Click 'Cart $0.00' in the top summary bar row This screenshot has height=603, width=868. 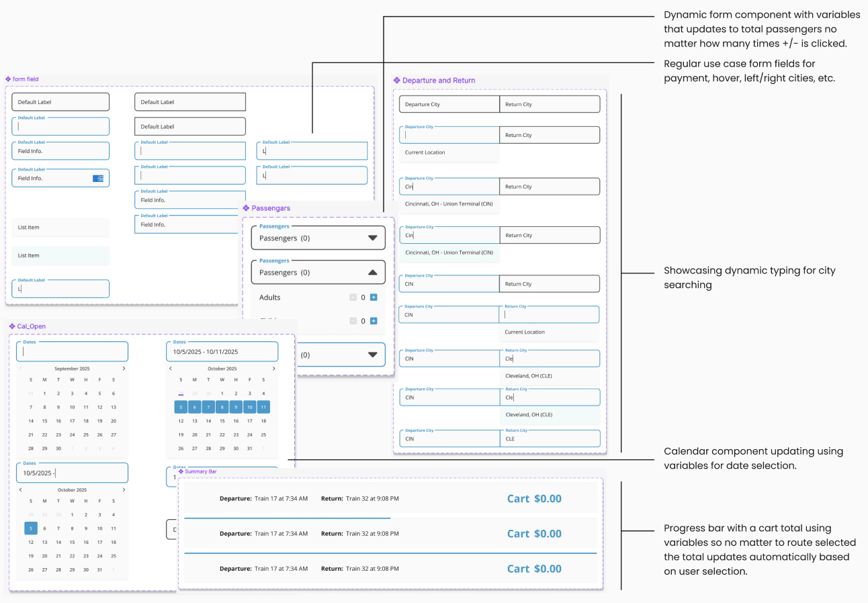point(534,499)
